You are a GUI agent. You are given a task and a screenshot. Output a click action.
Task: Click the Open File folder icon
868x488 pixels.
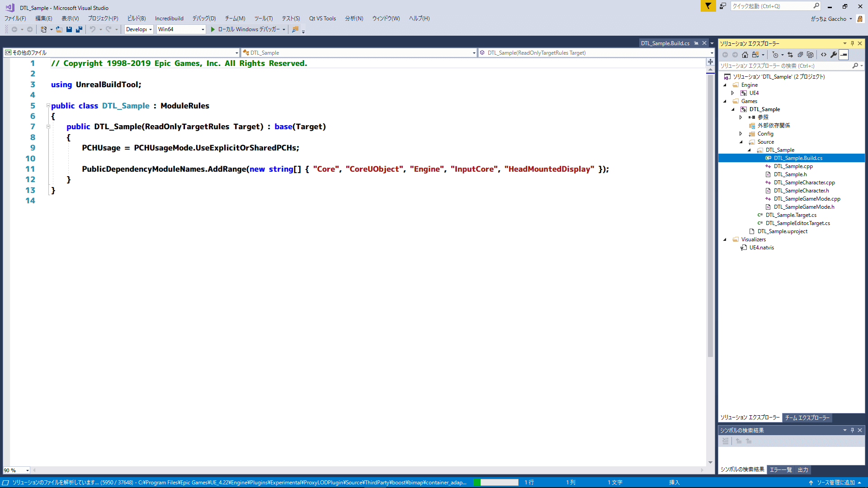59,29
